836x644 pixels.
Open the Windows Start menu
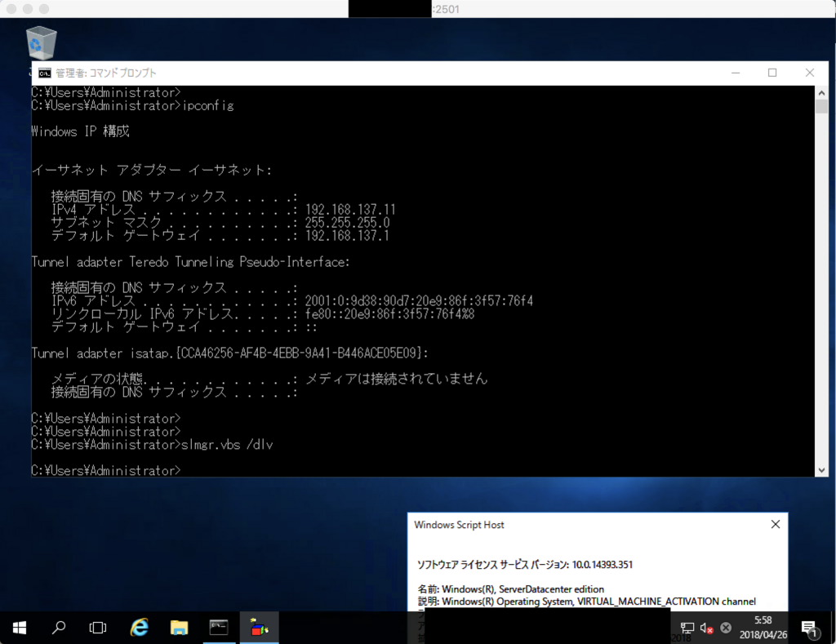pos(20,628)
